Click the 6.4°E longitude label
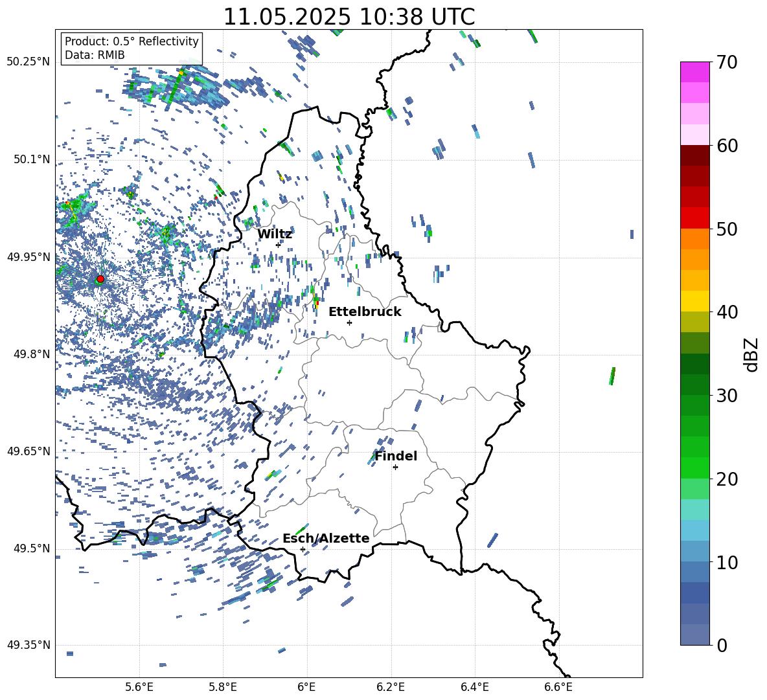The image size is (767, 700). pos(474,687)
